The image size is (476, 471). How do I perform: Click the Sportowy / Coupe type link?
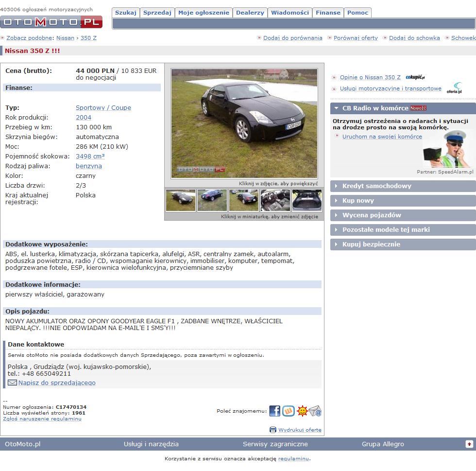click(x=103, y=107)
